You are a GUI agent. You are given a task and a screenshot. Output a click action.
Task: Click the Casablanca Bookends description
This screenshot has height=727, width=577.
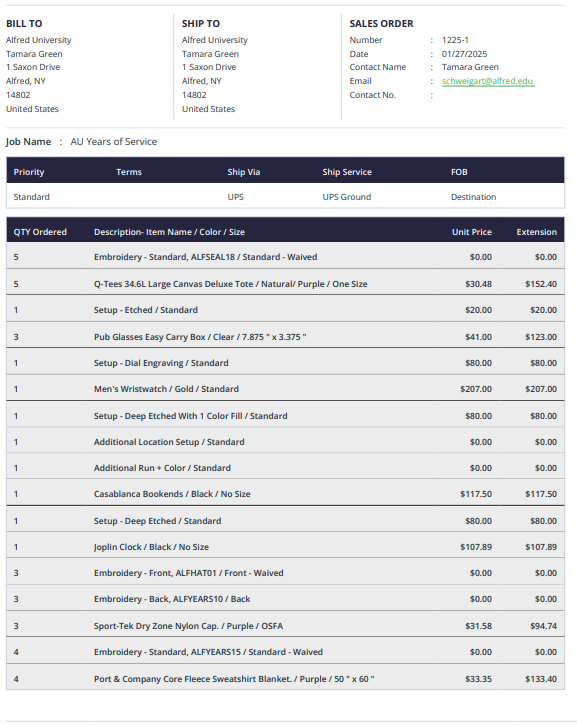click(x=172, y=494)
